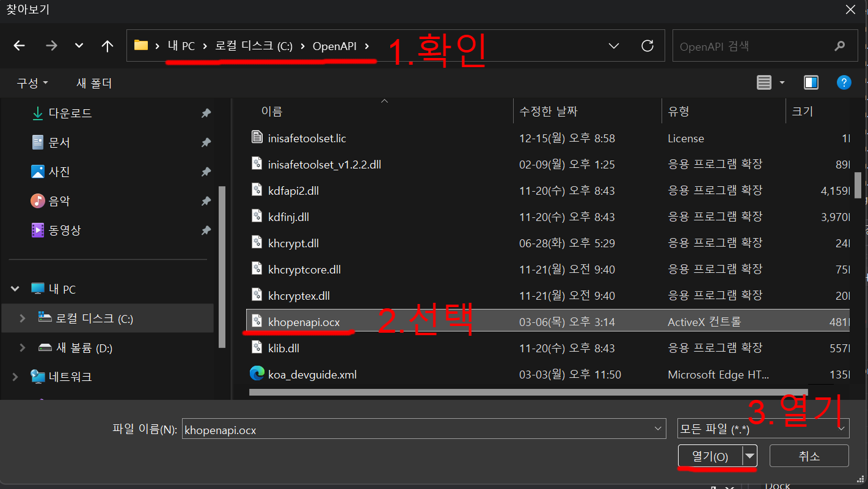Image resolution: width=868 pixels, height=489 pixels.
Task: Expand the 로컬 디스크 (C:) tree item
Action: [22, 317]
